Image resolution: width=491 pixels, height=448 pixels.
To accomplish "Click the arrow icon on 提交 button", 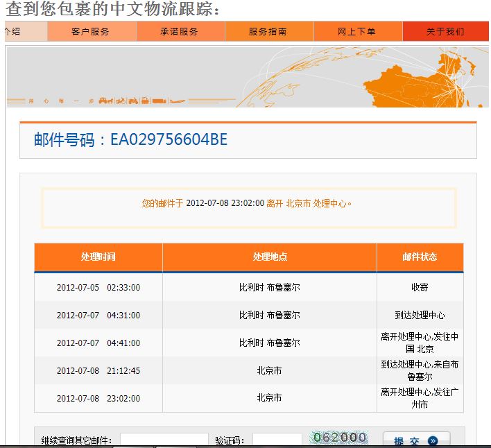I will pyautogui.click(x=433, y=440).
